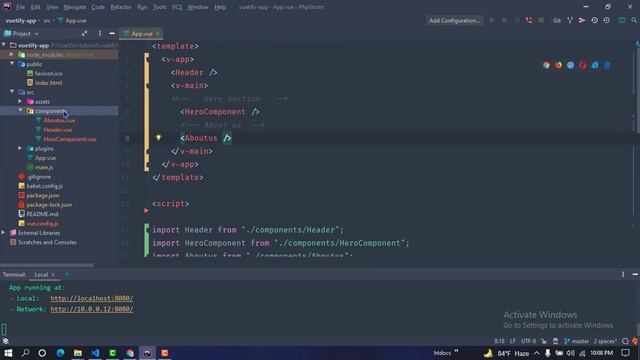Open Visual Studio Code from taskbar
The image size is (640, 360).
(95, 353)
